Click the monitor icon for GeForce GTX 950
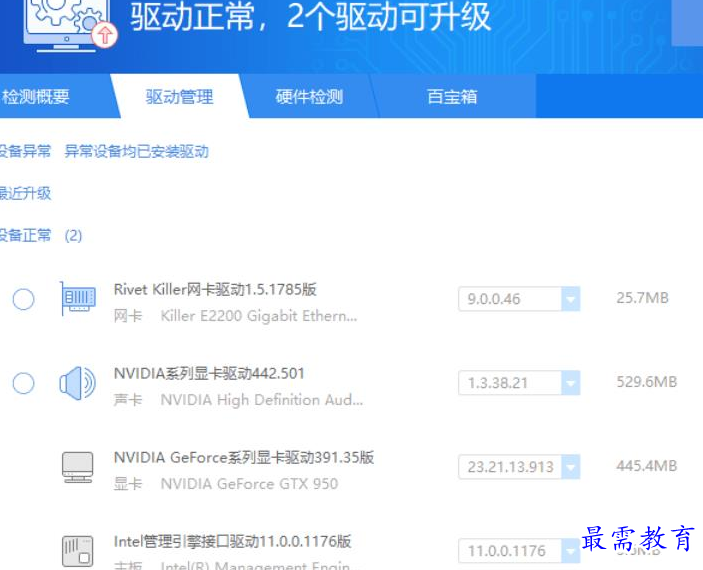The width and height of the screenshot is (703, 570). (78, 467)
